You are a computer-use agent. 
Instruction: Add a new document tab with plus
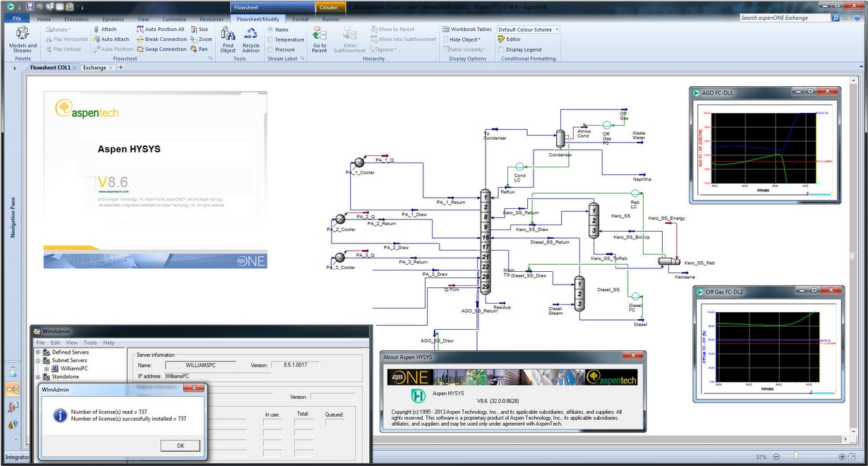click(121, 68)
